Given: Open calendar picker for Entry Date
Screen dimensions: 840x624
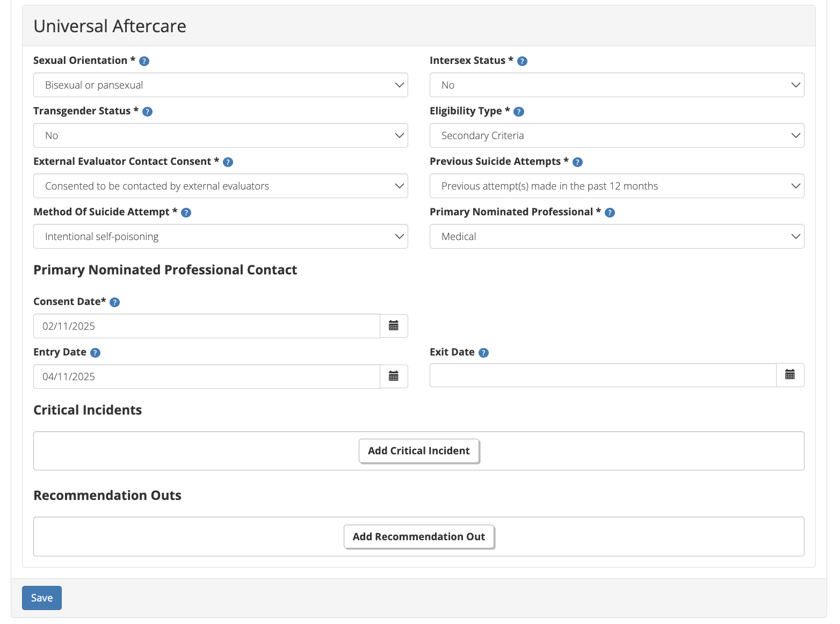Looking at the screenshot, I should [394, 376].
